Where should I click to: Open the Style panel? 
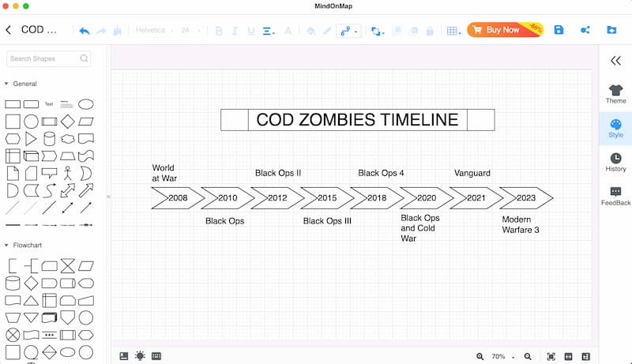(x=615, y=129)
